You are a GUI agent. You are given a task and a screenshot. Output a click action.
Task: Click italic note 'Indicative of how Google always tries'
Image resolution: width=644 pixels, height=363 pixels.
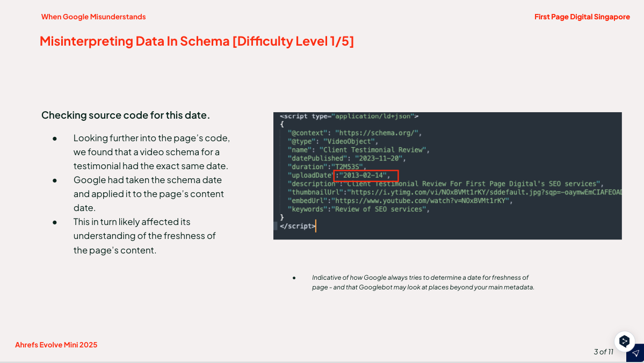(x=423, y=282)
